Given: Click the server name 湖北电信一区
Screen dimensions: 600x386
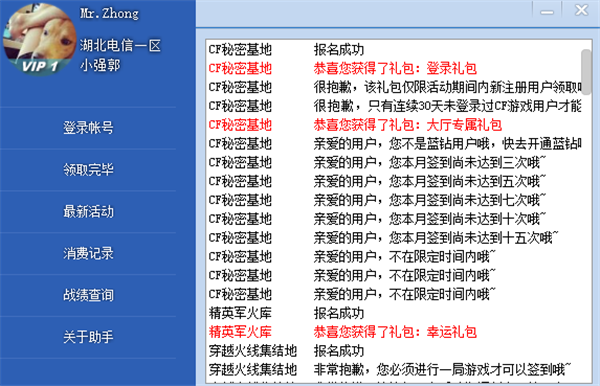Looking at the screenshot, I should [120, 46].
